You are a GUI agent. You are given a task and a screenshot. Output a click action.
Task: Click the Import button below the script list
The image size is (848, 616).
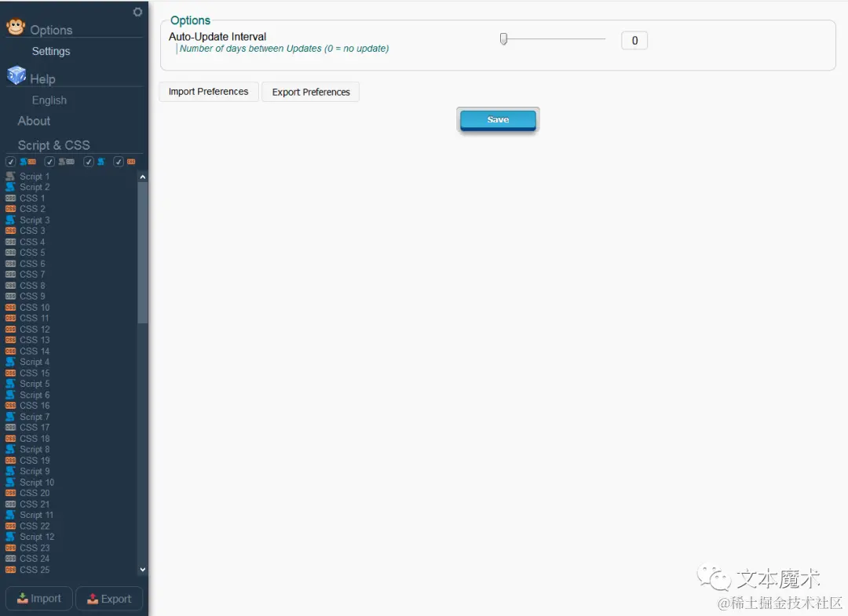[39, 598]
